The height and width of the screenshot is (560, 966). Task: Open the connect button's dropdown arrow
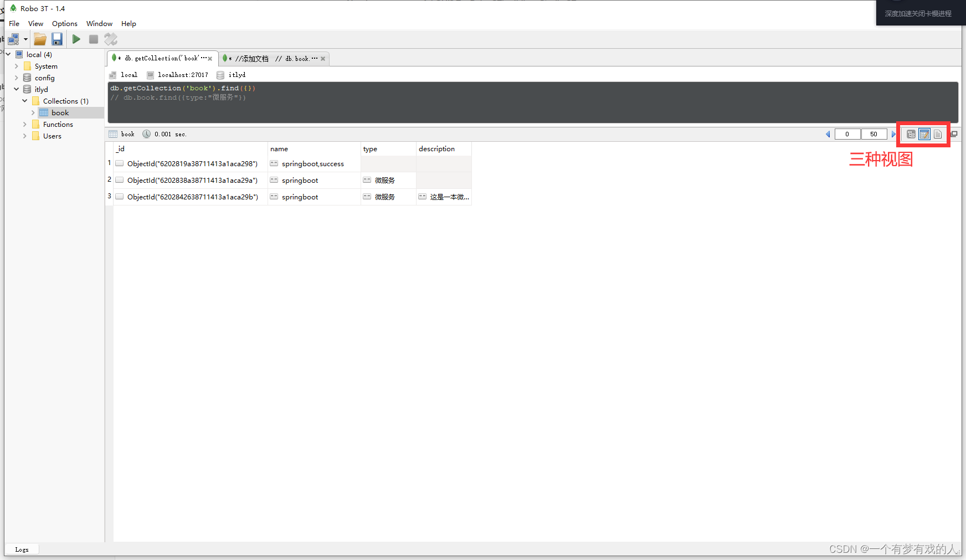(25, 39)
